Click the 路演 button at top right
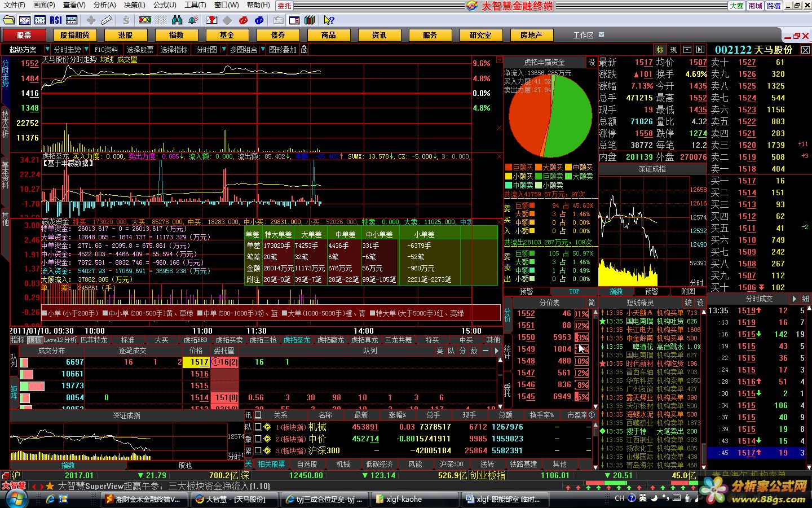Viewport: 812px width, 508px height. coord(774,6)
